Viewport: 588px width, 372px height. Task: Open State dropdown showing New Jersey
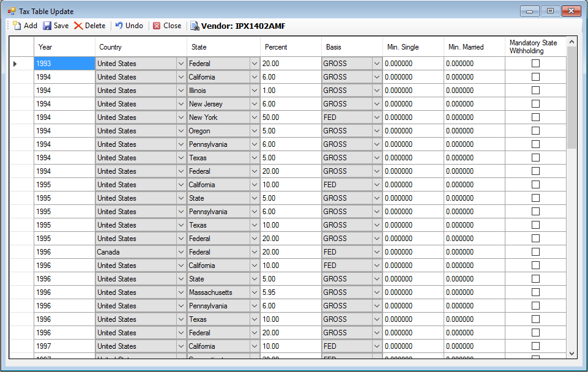coord(255,104)
